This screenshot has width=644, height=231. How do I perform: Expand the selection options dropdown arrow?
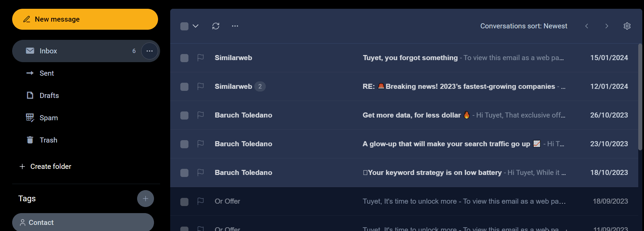point(196,26)
